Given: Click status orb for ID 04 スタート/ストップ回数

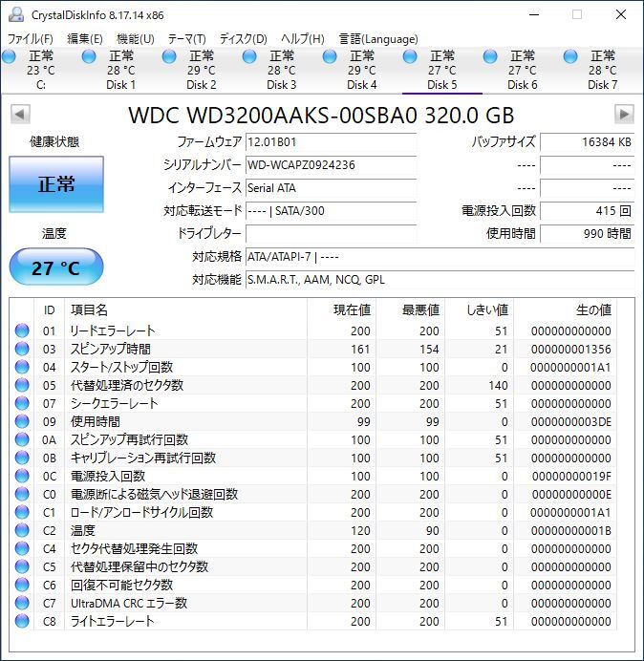Looking at the screenshot, I should click(x=22, y=367).
